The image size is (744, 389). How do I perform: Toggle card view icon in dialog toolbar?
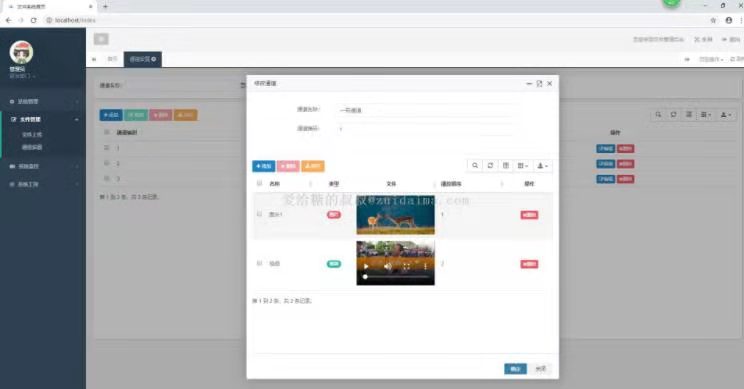506,166
